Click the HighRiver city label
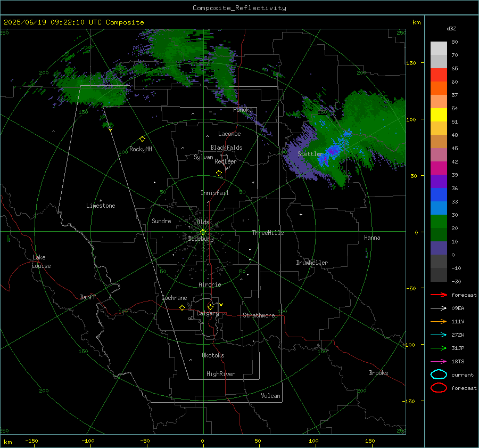Image resolution: width=479 pixels, height=448 pixels. click(221, 374)
